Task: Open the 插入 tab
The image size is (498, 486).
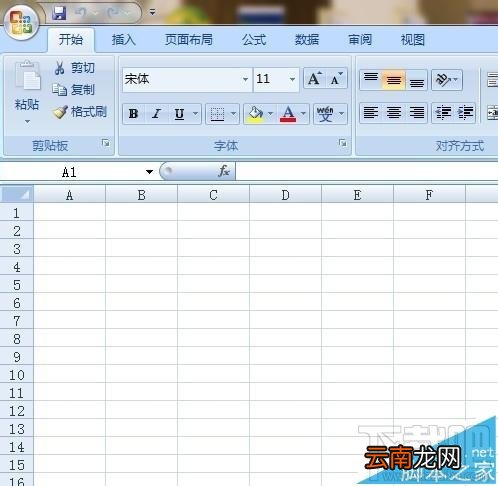Action: 123,40
